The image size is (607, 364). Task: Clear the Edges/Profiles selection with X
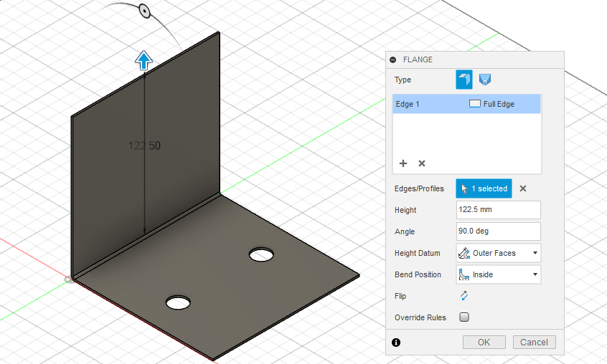pyautogui.click(x=523, y=188)
